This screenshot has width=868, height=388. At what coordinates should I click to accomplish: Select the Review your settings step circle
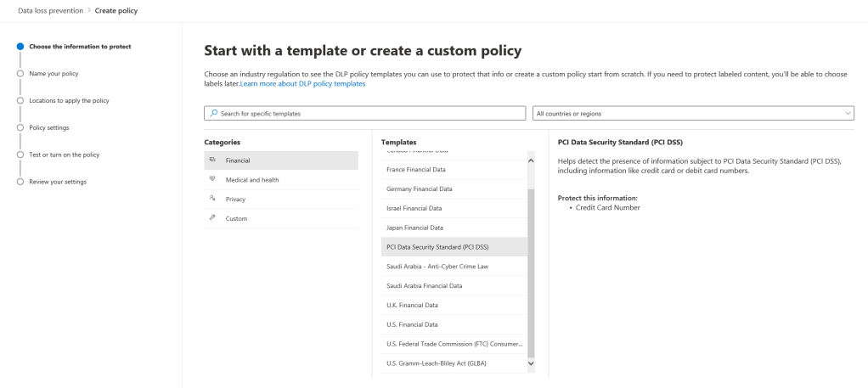coord(20,182)
